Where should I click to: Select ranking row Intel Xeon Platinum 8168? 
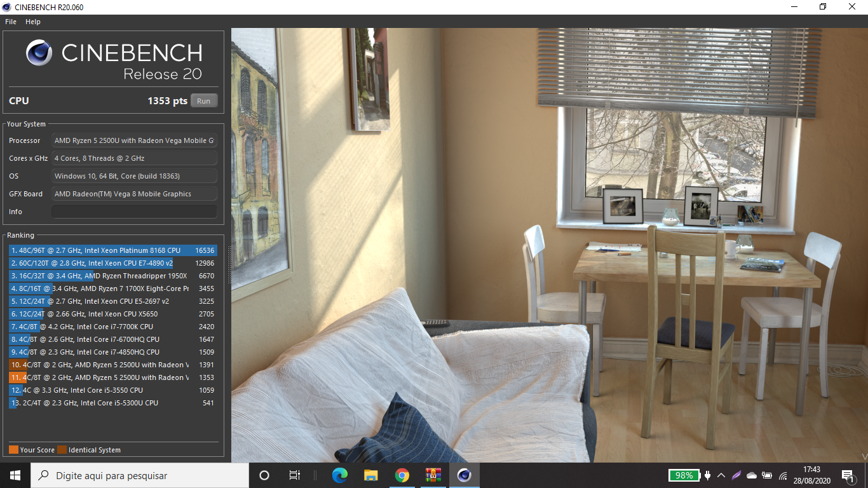(x=113, y=250)
